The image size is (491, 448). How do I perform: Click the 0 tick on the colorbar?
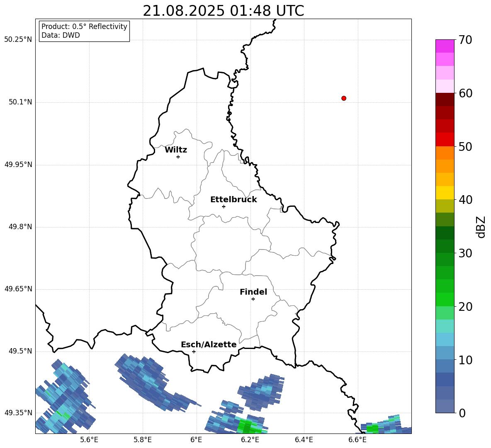coord(462,413)
